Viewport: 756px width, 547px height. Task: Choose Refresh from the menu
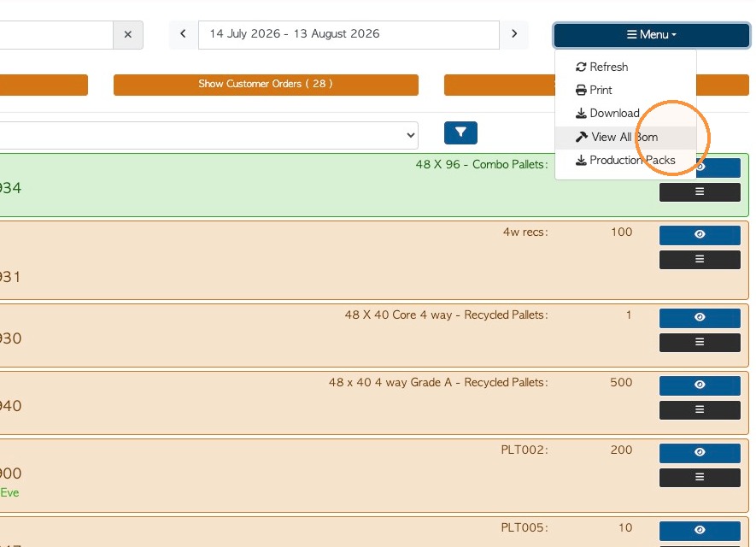625,67
